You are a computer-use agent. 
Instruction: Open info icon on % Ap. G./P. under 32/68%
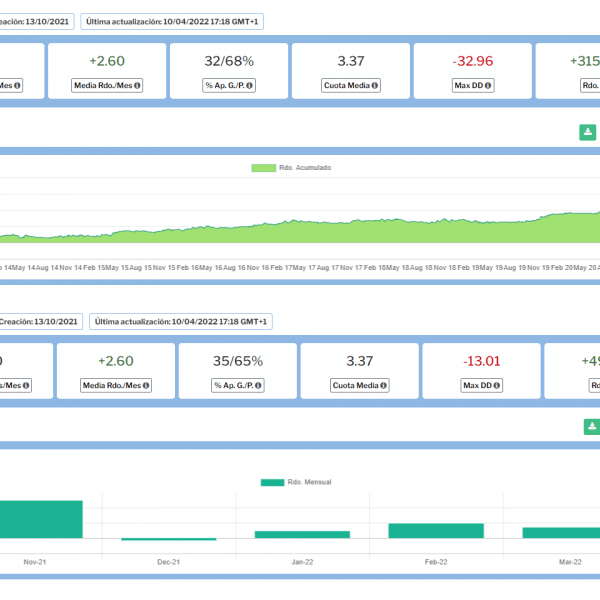tap(249, 85)
